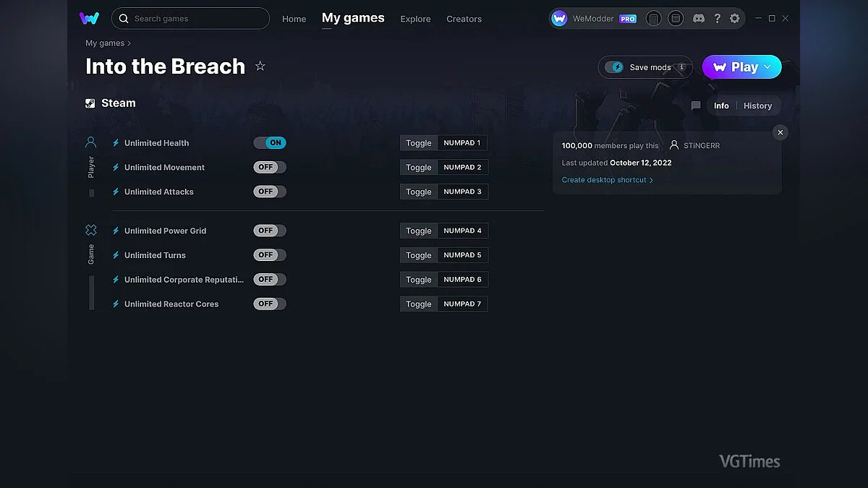Click the author icon beside STiNGERR
This screenshot has width=868, height=488.
tap(674, 145)
